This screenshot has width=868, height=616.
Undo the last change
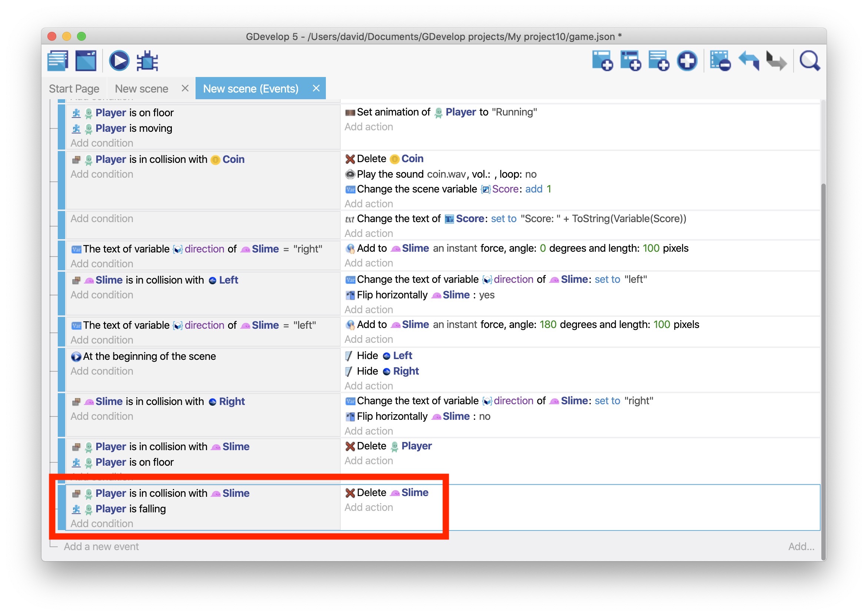point(749,61)
